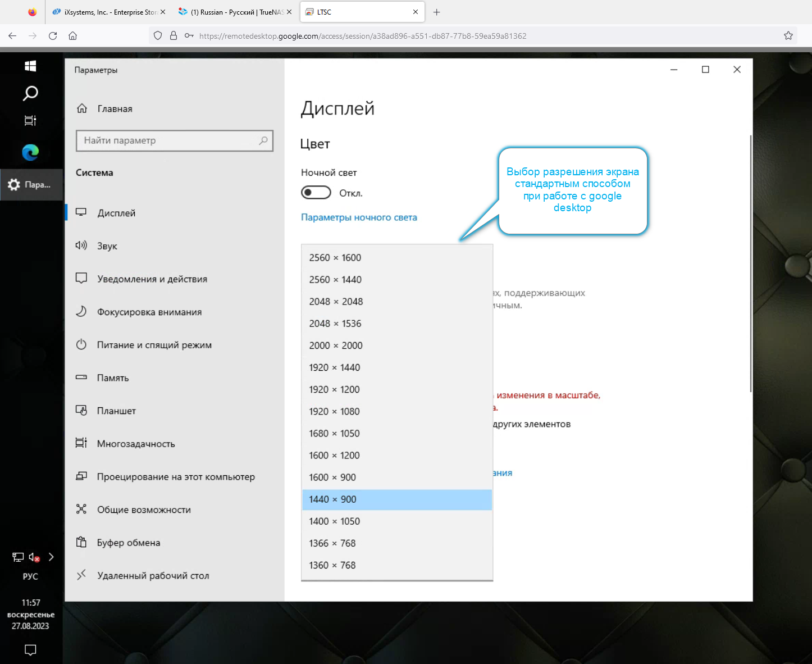812x664 pixels.
Task: Set resolution to 1360 × 768
Action: point(397,565)
